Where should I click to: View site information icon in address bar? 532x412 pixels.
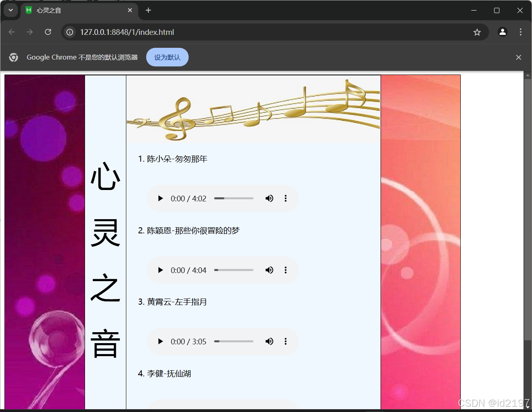(70, 32)
